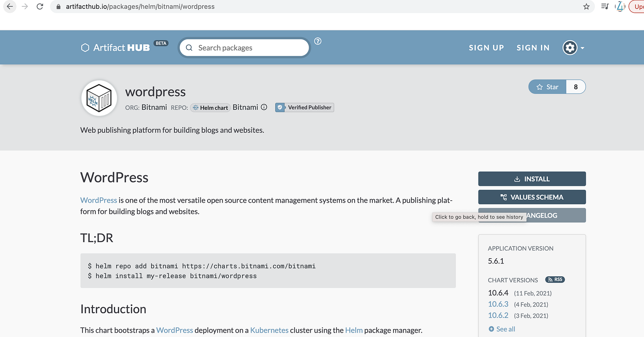Screen dimensions: 644x337
Task: Show Bitnami repository info icon
Action: click(264, 107)
